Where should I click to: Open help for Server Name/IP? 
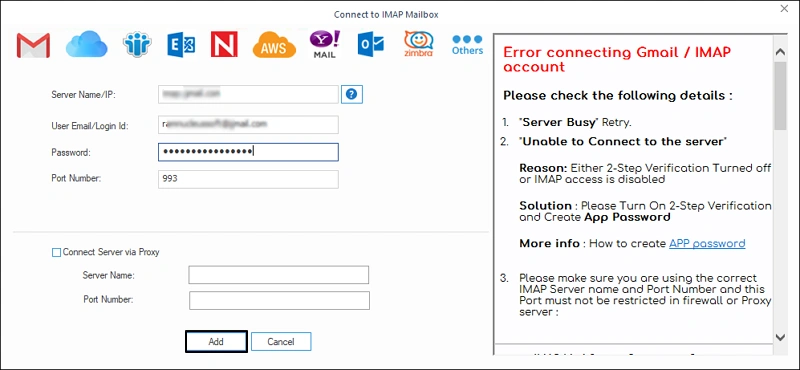coord(352,94)
